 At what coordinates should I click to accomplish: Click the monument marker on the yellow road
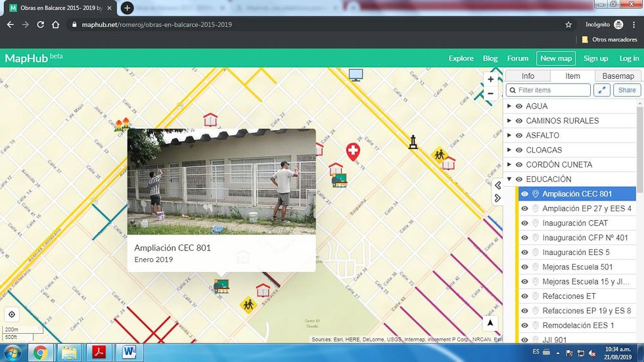coord(413,142)
